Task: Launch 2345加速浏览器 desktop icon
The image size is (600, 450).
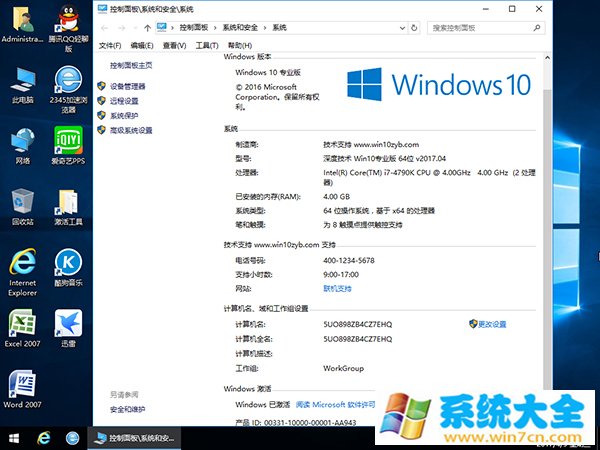Action: click(x=68, y=89)
